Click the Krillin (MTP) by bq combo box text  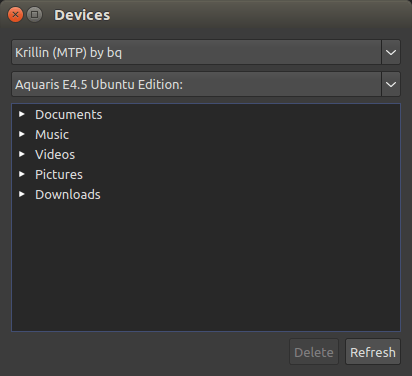click(68, 53)
